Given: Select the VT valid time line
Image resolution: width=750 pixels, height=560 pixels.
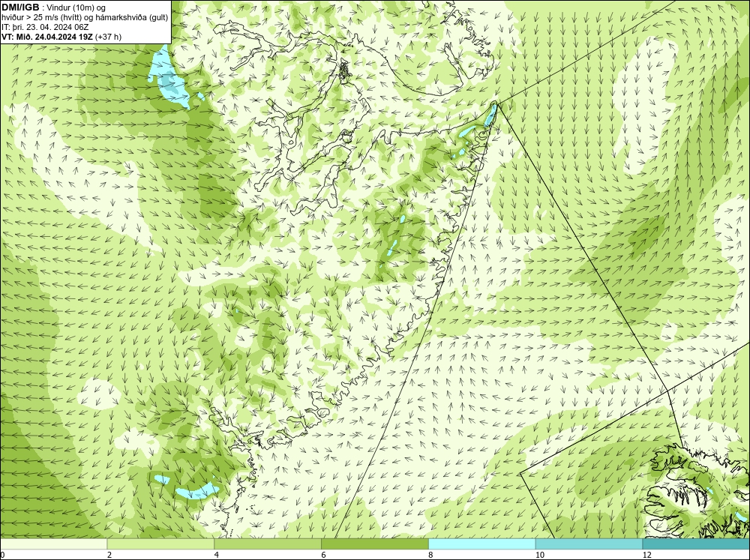Looking at the screenshot, I should point(61,37).
